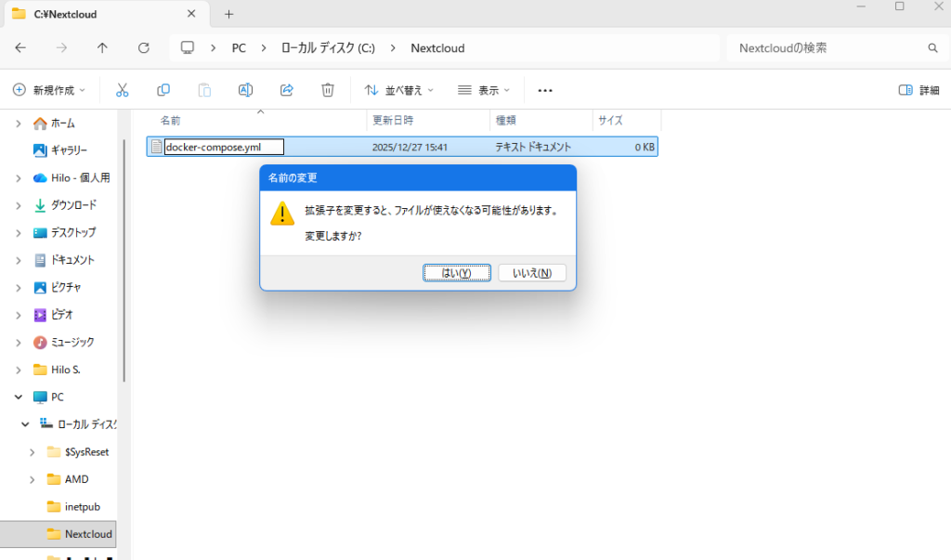Confirm rename with はい(Y) button
The width and height of the screenshot is (951, 560).
click(456, 273)
